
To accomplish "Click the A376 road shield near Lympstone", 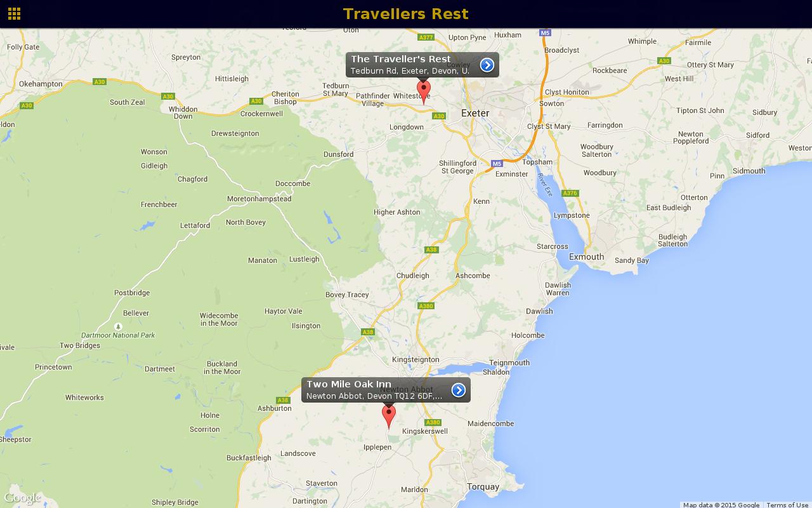I will 570,193.
